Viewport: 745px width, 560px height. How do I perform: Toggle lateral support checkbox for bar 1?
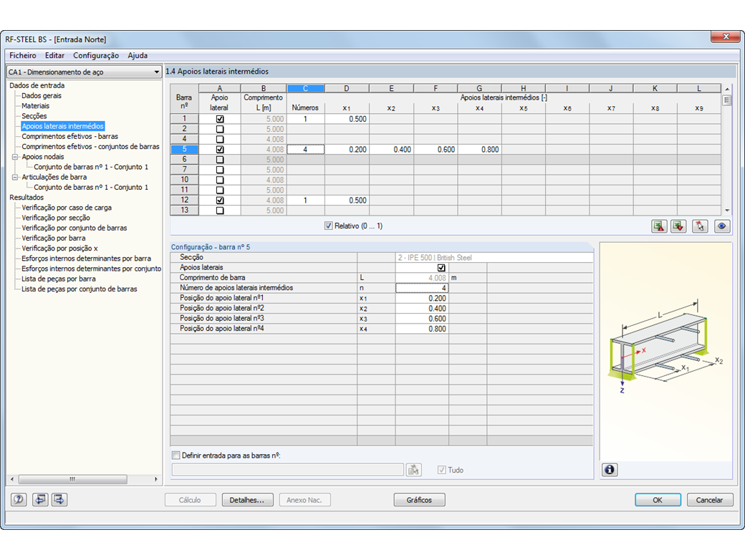219,119
